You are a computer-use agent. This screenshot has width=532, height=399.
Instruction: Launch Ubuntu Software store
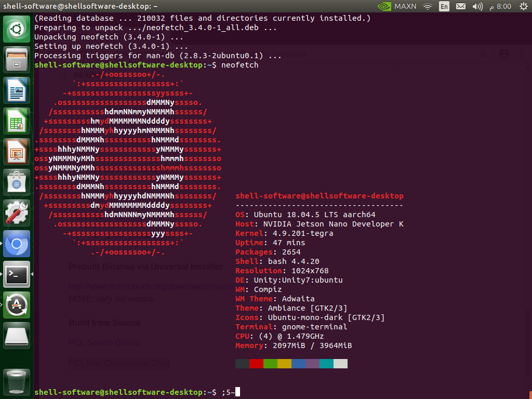(17, 182)
